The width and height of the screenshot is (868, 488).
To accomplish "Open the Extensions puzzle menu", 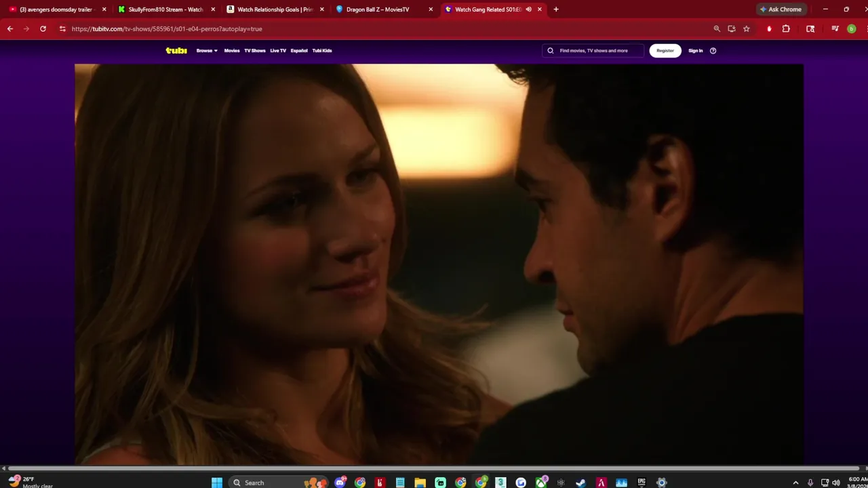I will (786, 28).
